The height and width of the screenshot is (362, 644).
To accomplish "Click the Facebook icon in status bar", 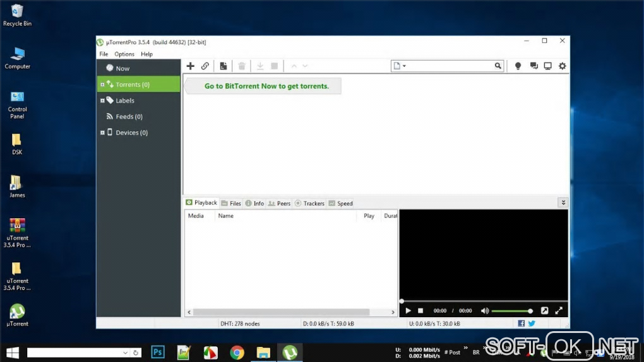I will [x=521, y=324].
